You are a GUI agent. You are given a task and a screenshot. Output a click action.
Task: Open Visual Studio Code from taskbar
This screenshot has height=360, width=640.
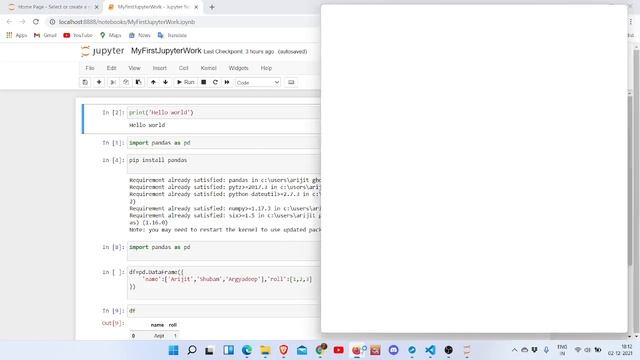coord(430,350)
